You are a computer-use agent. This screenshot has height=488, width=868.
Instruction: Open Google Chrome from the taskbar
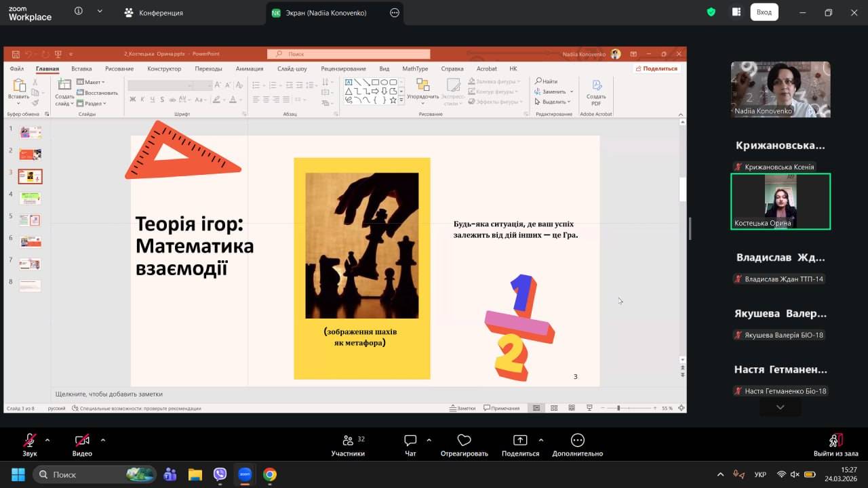point(270,474)
